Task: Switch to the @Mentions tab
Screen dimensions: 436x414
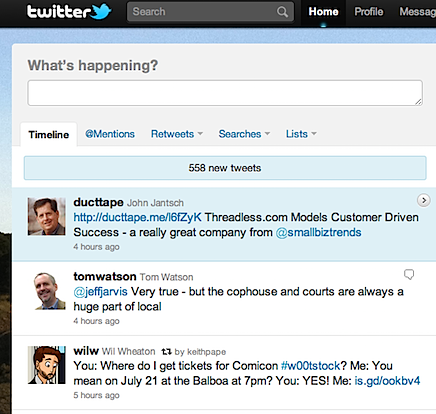Action: point(110,134)
